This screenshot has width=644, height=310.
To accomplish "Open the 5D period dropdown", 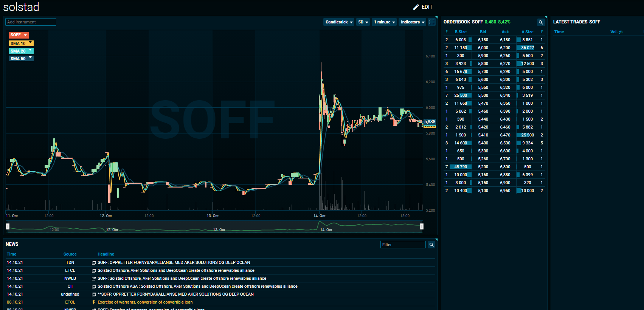I will click(x=363, y=22).
